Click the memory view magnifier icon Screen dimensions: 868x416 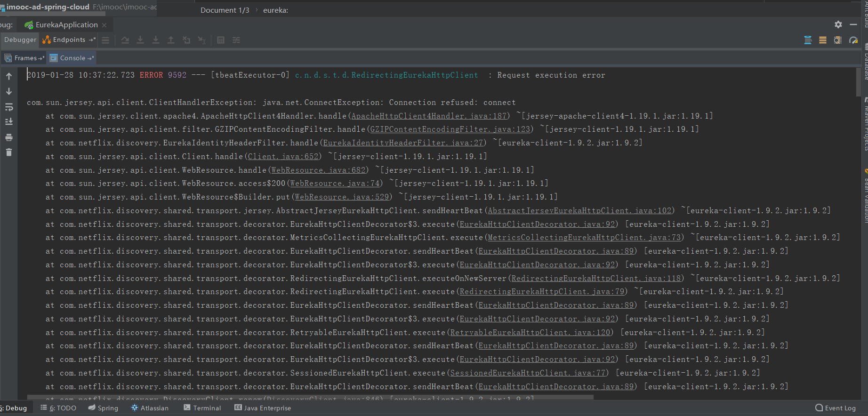tap(838, 40)
